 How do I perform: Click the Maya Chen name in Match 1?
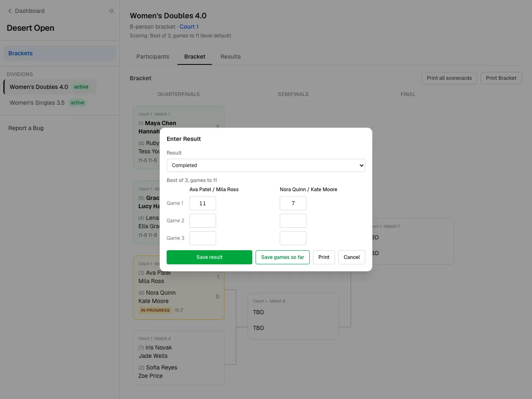point(160,123)
